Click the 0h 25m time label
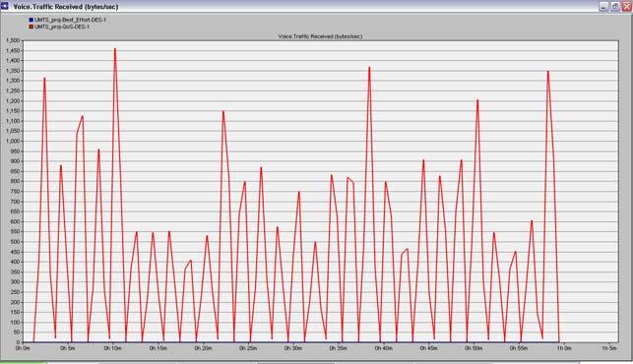Image resolution: width=633 pixels, height=364 pixels. point(248,348)
